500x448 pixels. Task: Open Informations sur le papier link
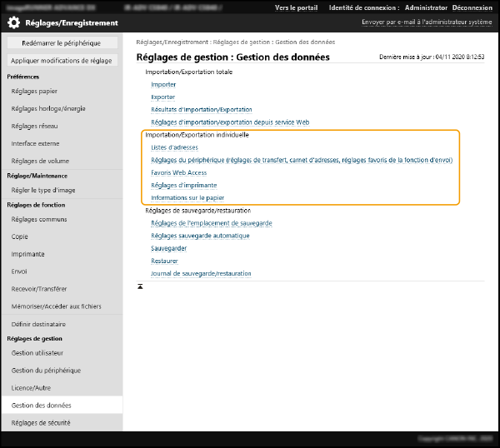[x=187, y=198]
